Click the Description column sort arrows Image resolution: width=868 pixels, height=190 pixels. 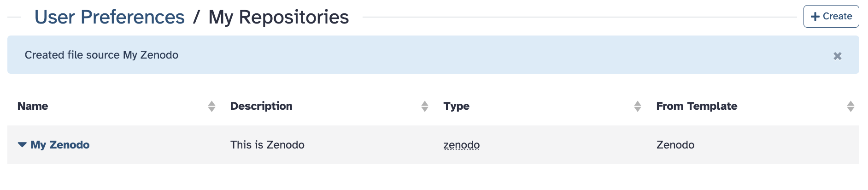424,107
